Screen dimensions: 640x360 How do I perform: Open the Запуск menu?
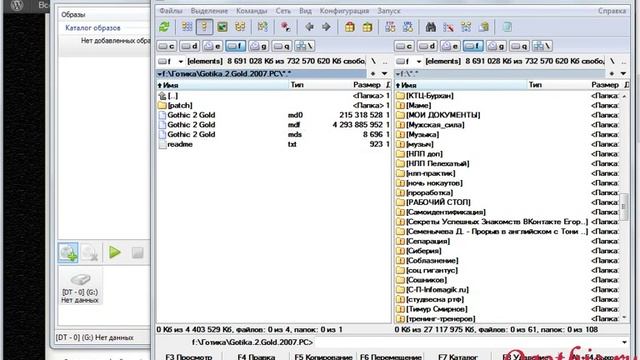point(389,11)
